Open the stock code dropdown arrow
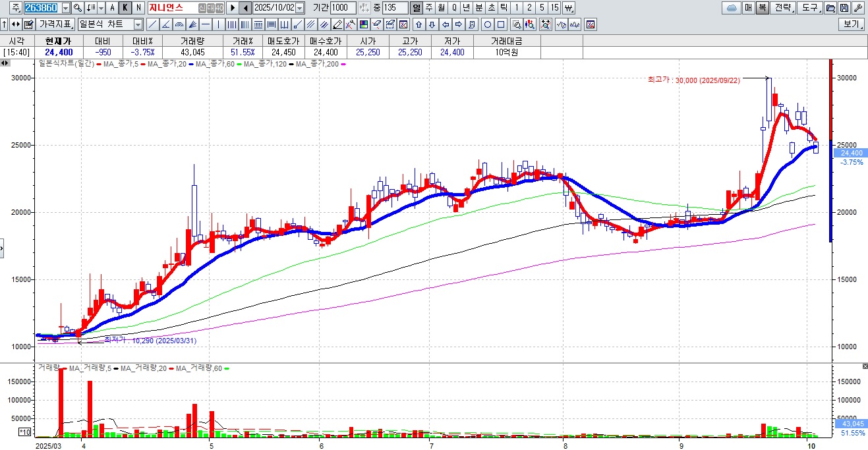Viewport: 868px width, 450px height. coord(65,8)
